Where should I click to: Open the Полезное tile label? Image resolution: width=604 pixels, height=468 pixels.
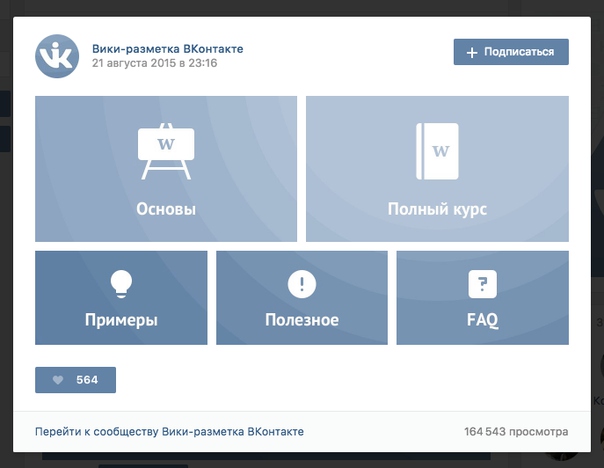tap(302, 320)
